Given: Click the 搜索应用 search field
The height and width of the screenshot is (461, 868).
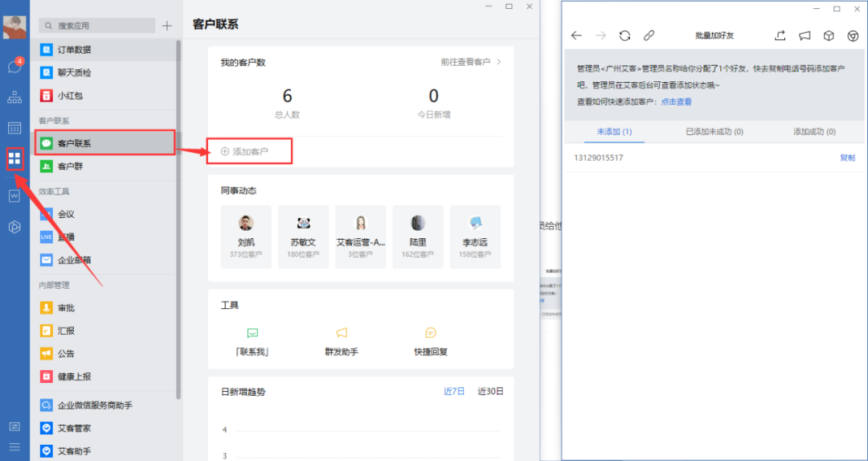Looking at the screenshot, I should (x=100, y=26).
